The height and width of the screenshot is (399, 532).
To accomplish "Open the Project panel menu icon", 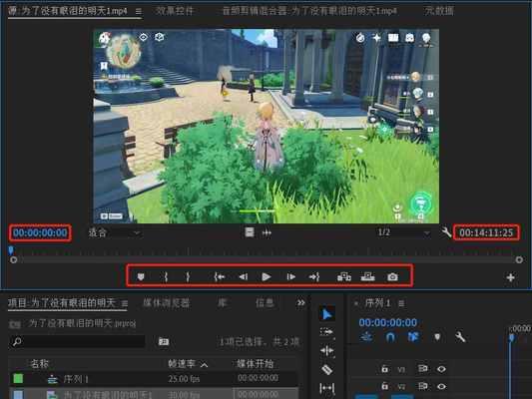I will coord(125,303).
